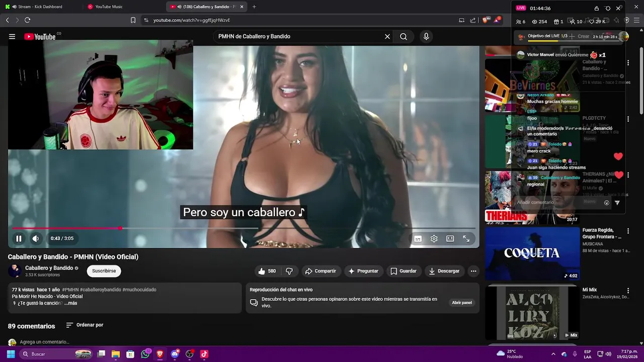This screenshot has height=362, width=644.
Task: Open more actions three-dot menu under video
Action: tap(473, 271)
